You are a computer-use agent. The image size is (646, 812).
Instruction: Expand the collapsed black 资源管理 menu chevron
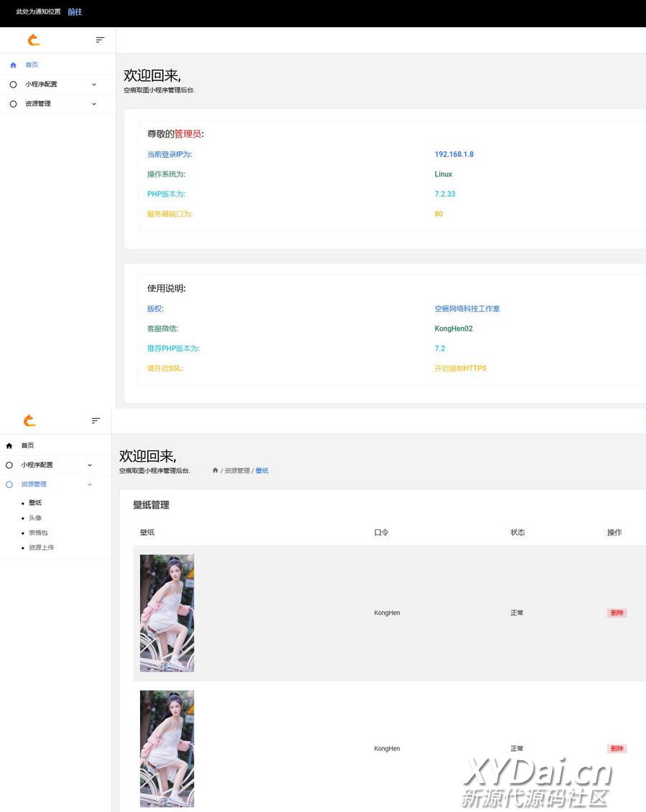click(94, 104)
